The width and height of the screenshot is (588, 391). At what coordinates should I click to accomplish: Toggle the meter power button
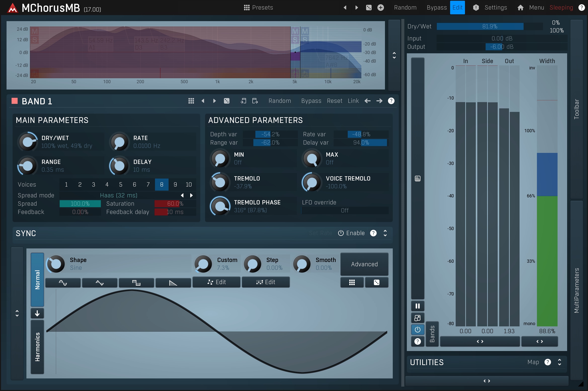[417, 329]
